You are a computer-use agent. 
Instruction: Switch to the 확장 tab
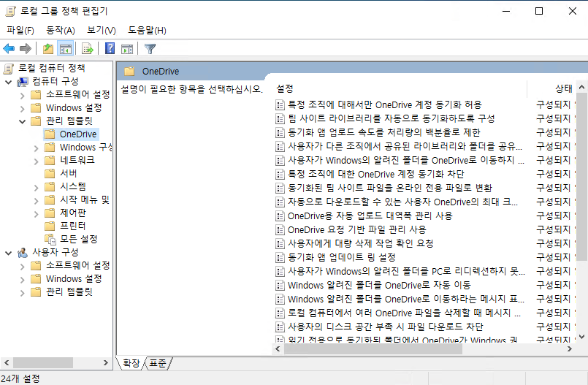131,363
